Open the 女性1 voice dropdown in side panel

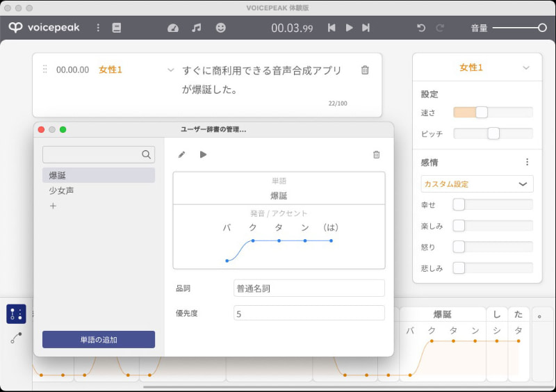(x=477, y=67)
